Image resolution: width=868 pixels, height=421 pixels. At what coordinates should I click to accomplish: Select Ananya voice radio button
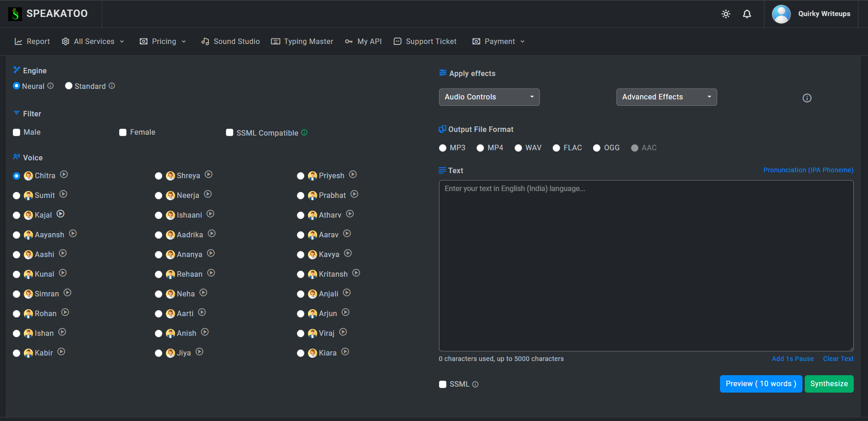pyautogui.click(x=159, y=255)
